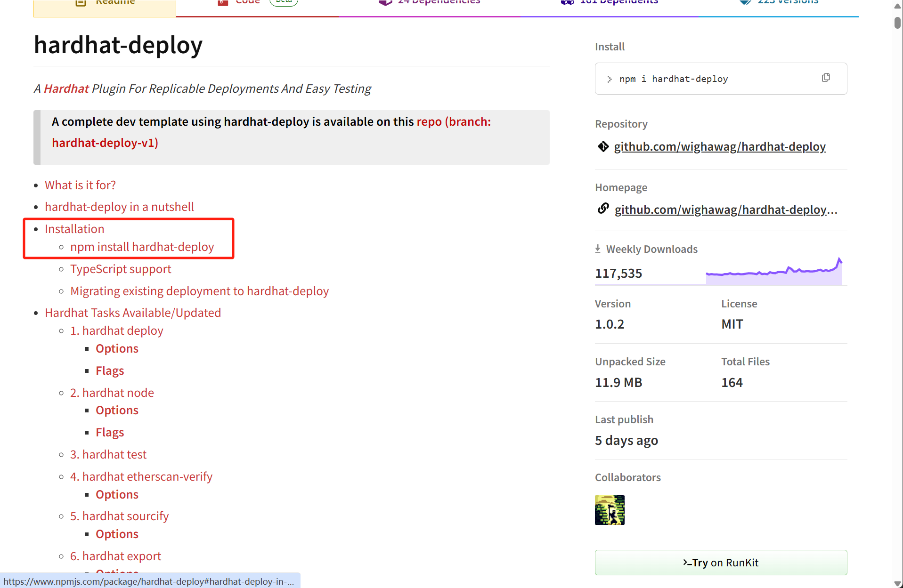Click the Try on RunKit button

tap(721, 563)
